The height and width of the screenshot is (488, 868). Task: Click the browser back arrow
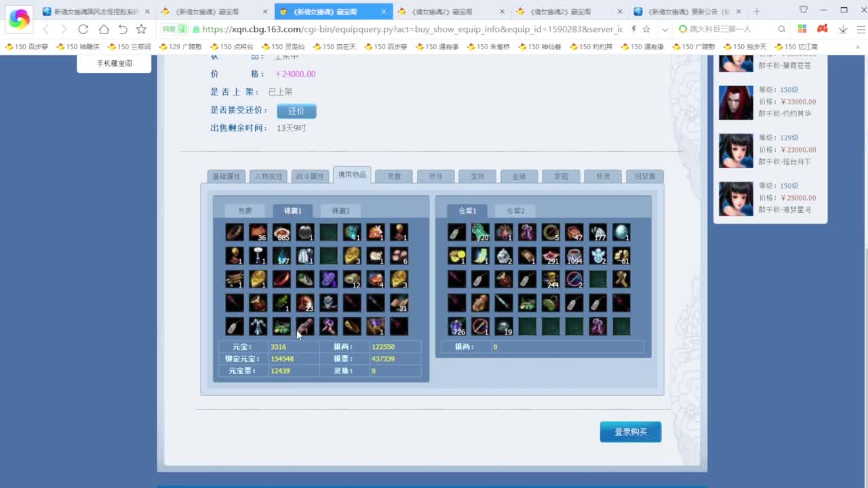[x=45, y=29]
